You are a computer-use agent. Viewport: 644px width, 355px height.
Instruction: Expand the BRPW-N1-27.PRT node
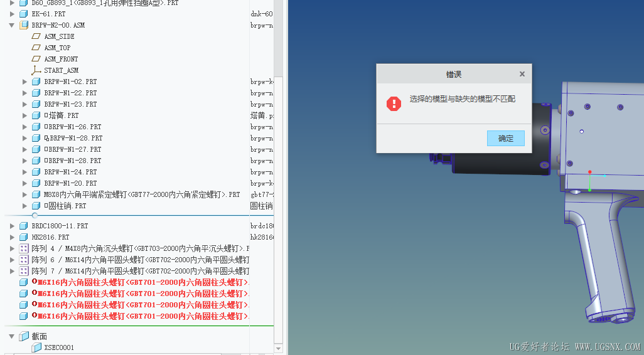[24, 149]
